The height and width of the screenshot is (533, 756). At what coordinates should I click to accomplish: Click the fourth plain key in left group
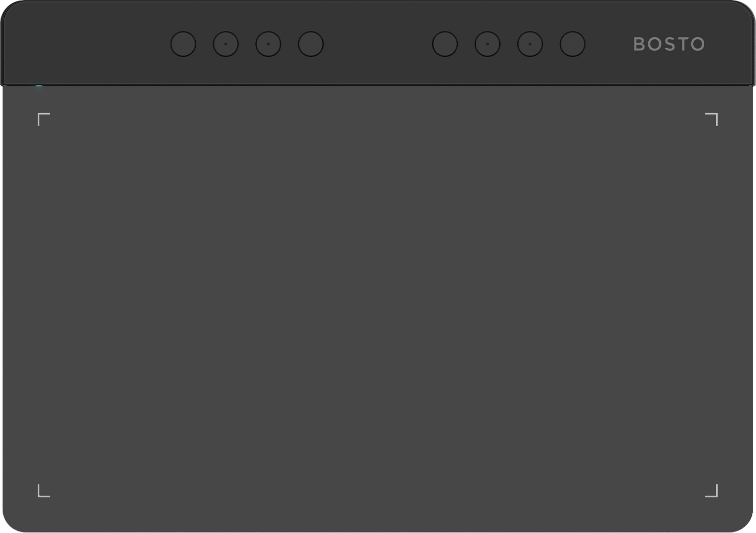(311, 44)
